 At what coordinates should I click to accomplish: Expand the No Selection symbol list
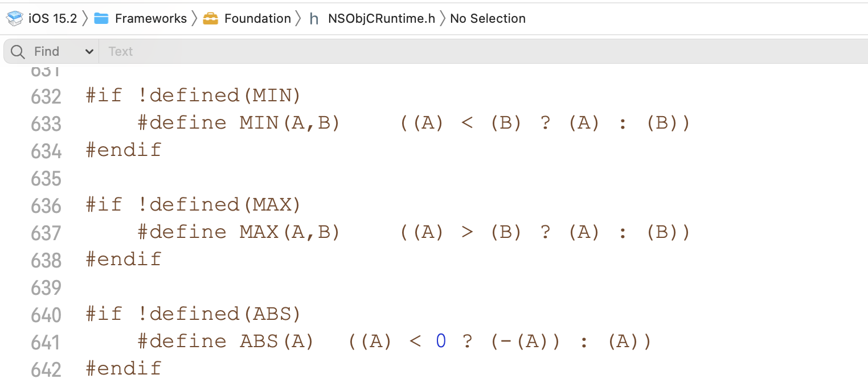click(x=488, y=18)
